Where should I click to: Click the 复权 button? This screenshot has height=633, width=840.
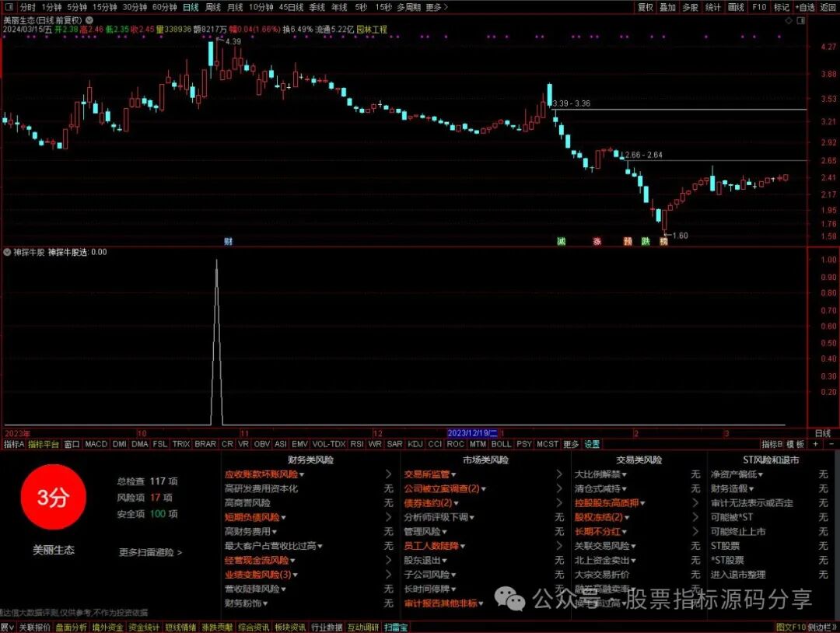(x=645, y=7)
